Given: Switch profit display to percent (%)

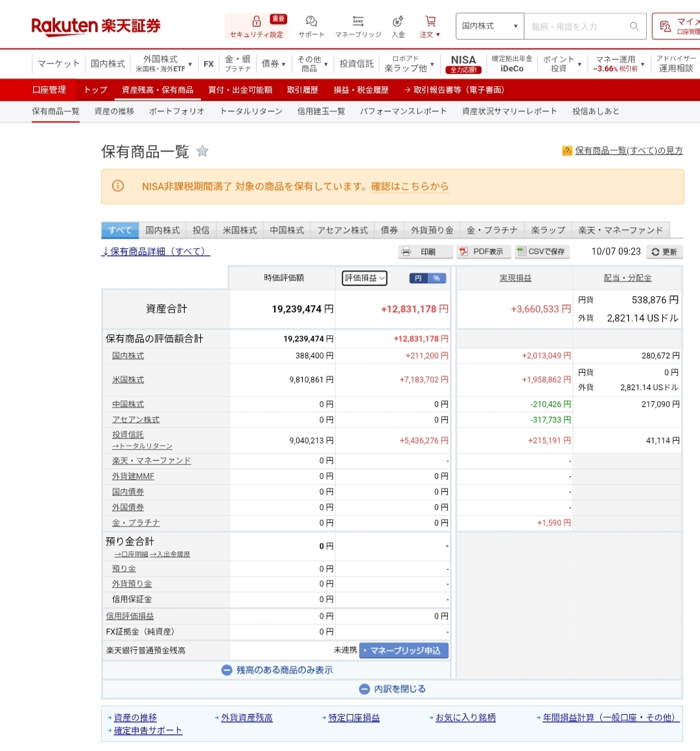Looking at the screenshot, I should tap(437, 278).
